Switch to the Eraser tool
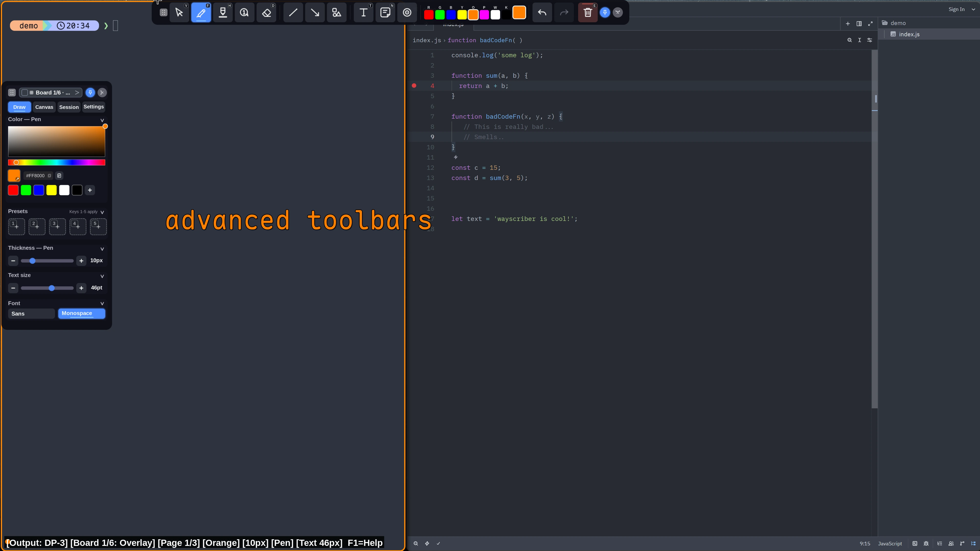 tap(266, 13)
